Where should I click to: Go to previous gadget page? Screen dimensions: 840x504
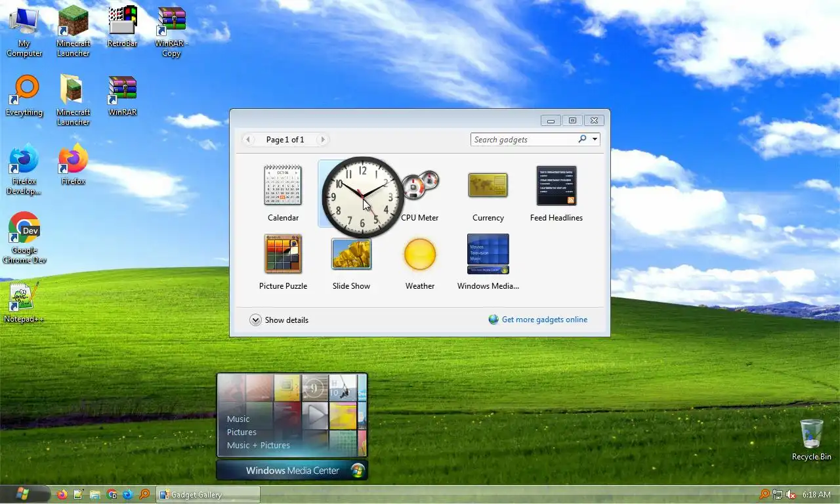(248, 139)
